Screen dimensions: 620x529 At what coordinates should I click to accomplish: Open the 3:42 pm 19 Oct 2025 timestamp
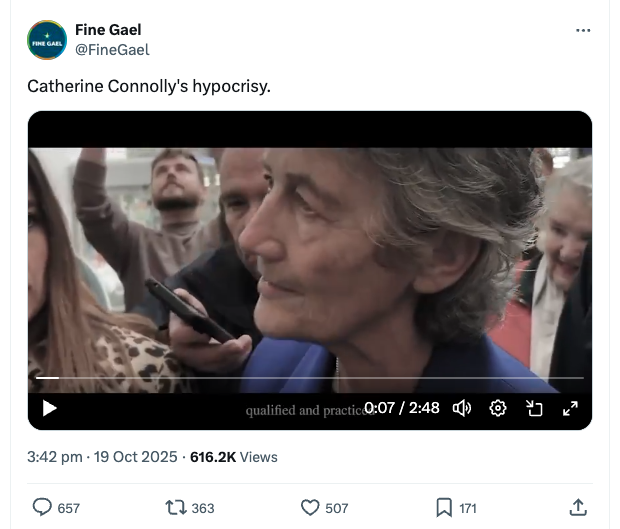click(102, 457)
